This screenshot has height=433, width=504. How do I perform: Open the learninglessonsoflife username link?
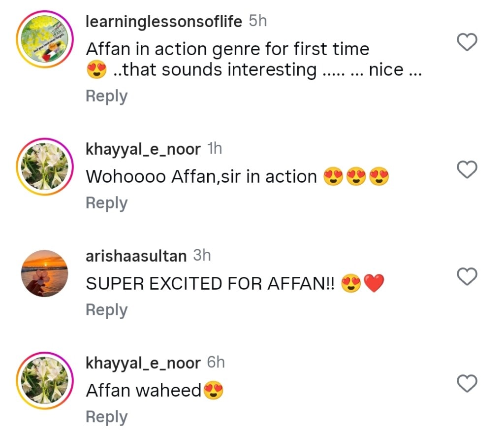pos(164,22)
